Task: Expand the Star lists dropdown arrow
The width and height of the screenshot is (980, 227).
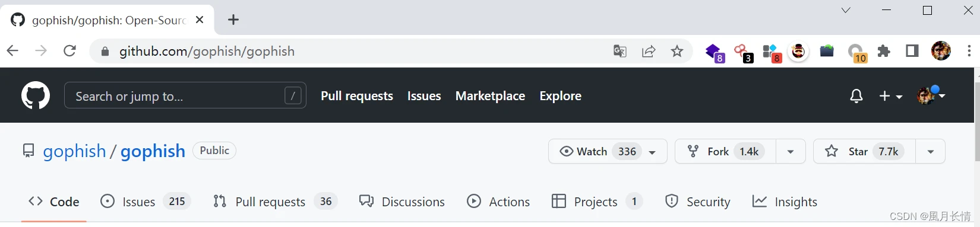Action: pyautogui.click(x=931, y=151)
